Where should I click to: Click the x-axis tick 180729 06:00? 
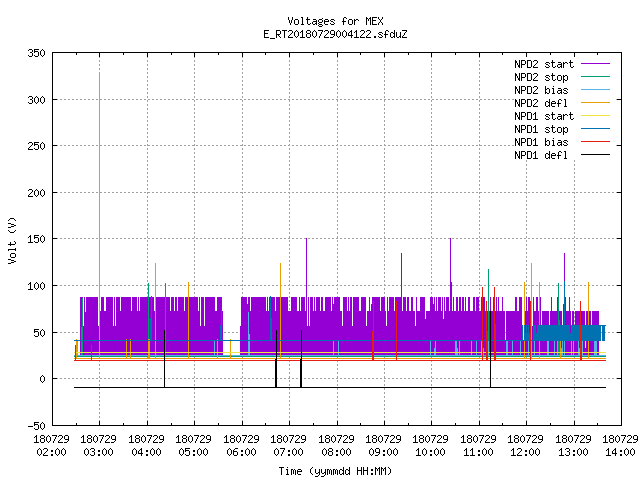(x=241, y=446)
